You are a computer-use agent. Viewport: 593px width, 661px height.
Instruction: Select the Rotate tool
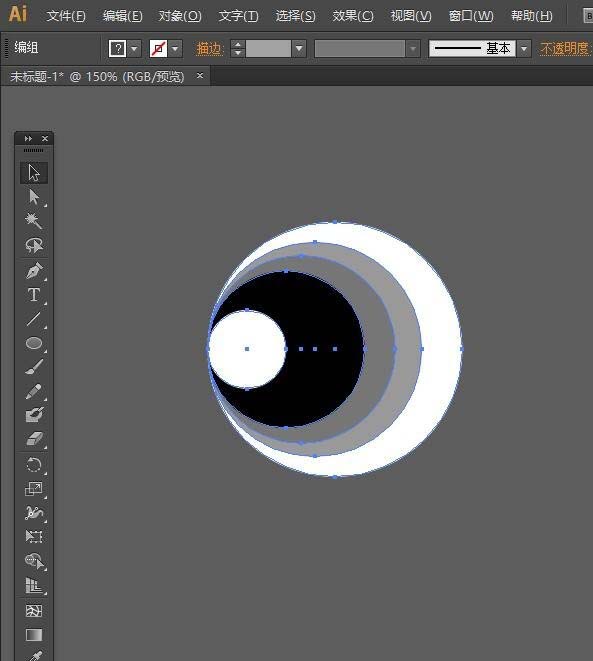(34, 465)
